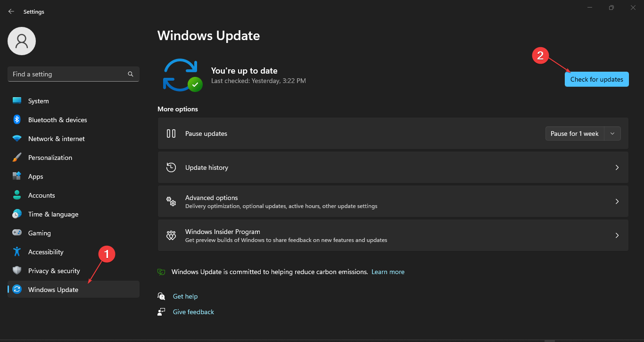Click the Personalization paintbrush icon
Image resolution: width=644 pixels, height=342 pixels.
coord(17,158)
